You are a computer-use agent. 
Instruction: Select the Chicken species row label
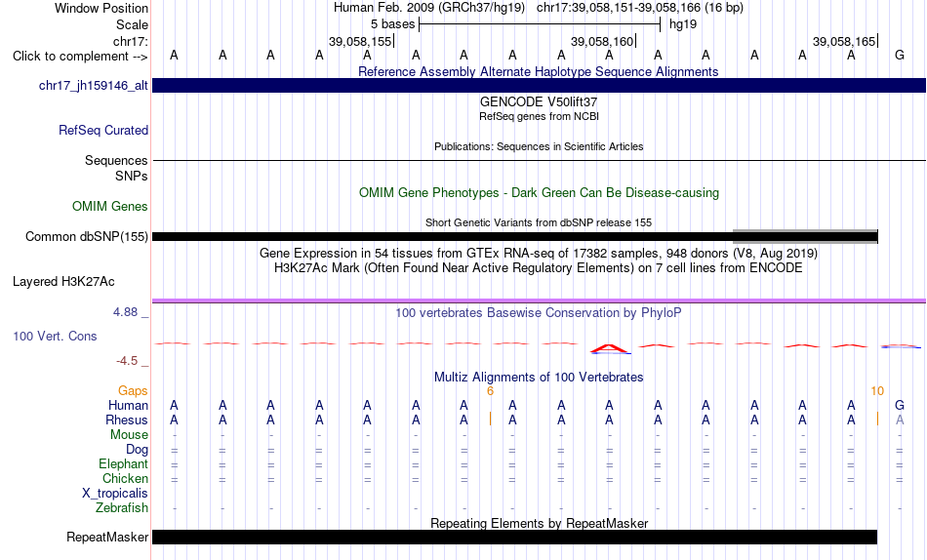(x=125, y=478)
